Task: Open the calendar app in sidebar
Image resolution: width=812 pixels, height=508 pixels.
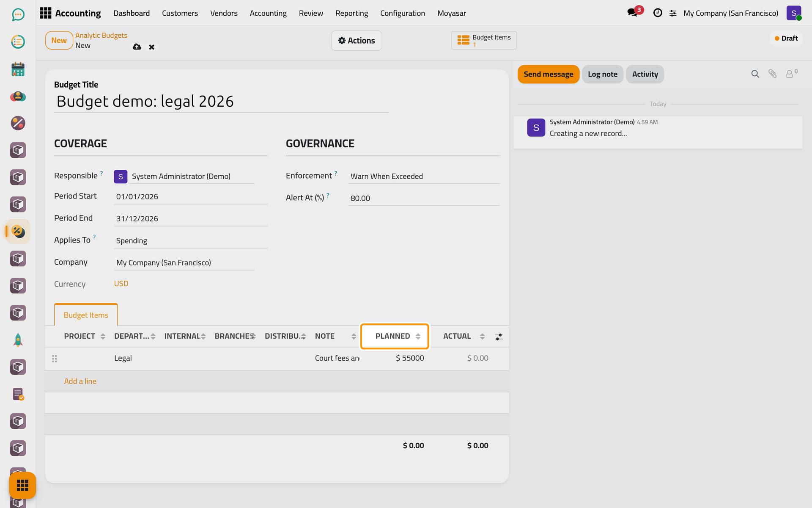Action: (18, 69)
